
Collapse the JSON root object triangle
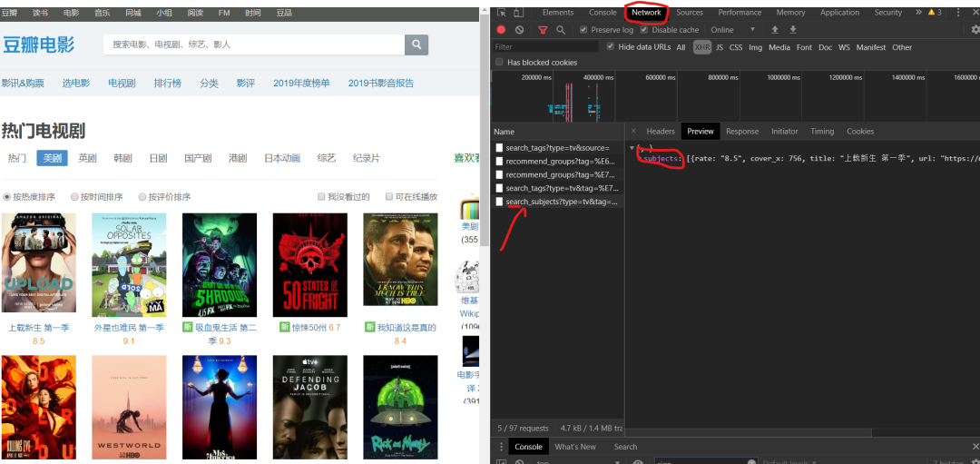632,148
